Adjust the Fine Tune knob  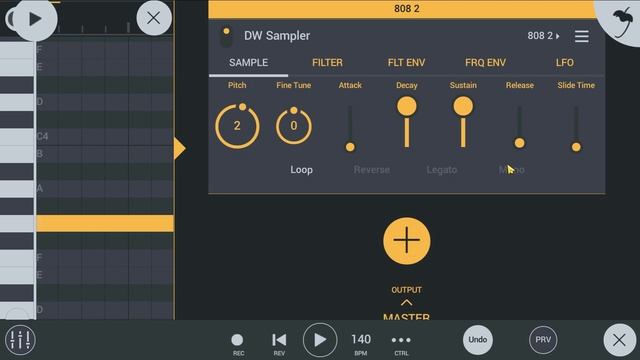pyautogui.click(x=294, y=126)
